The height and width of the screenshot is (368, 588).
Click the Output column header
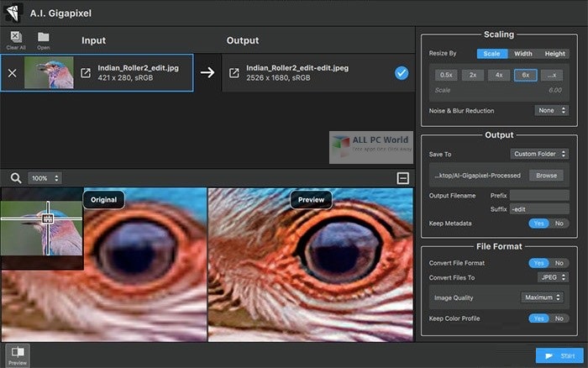pyautogui.click(x=243, y=40)
